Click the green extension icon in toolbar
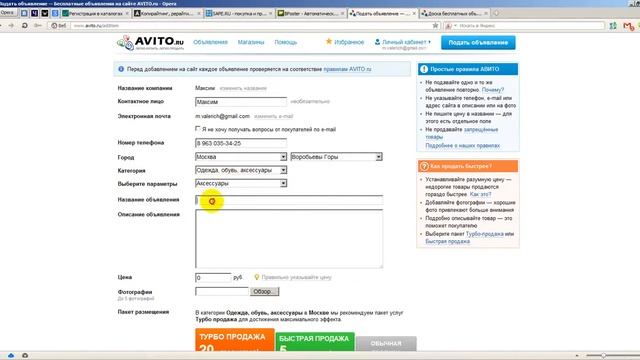Image resolution: width=640 pixels, height=360 pixels. click(x=613, y=26)
